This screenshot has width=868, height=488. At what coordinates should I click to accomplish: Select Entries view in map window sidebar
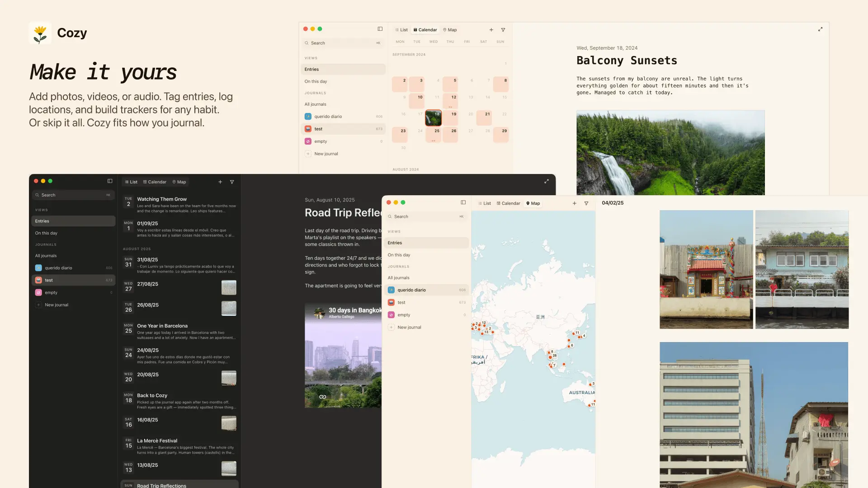tap(426, 243)
